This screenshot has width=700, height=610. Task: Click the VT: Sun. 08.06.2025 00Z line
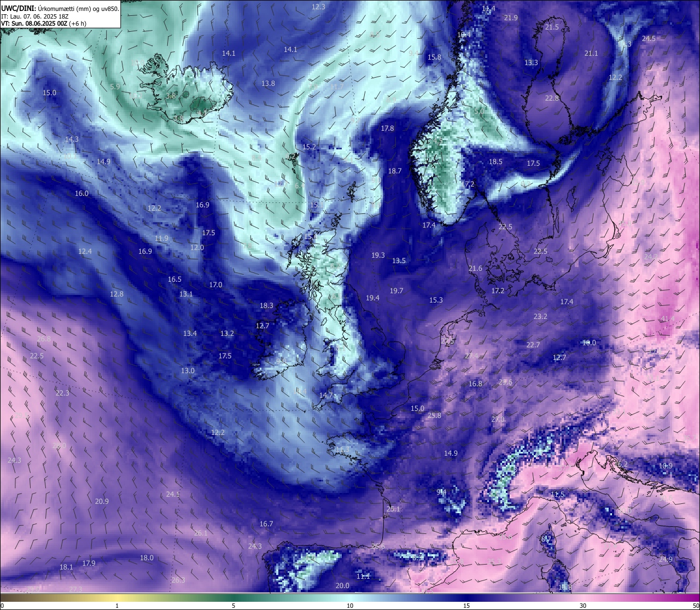[x=43, y=24]
